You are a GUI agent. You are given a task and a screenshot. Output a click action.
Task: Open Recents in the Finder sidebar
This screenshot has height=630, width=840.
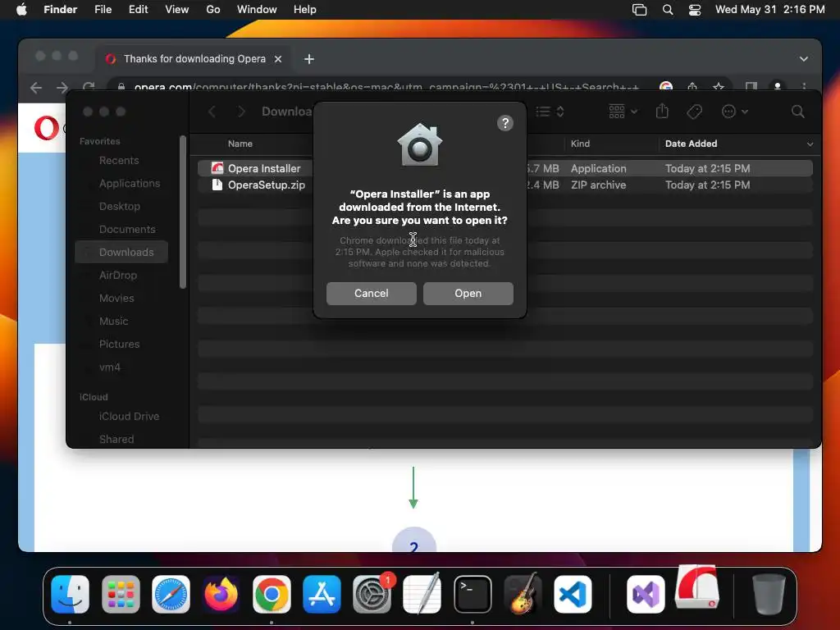pyautogui.click(x=118, y=160)
